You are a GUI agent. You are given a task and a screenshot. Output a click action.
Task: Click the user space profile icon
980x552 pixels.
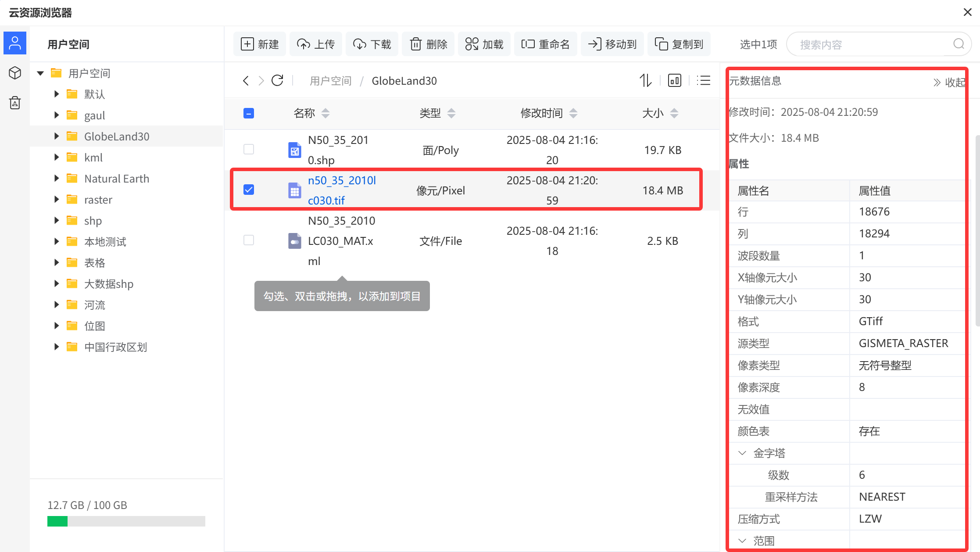click(x=15, y=43)
